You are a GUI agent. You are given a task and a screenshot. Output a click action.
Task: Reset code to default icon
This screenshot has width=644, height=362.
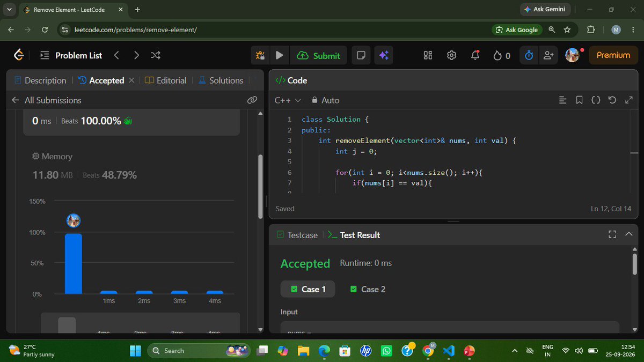coord(612,100)
